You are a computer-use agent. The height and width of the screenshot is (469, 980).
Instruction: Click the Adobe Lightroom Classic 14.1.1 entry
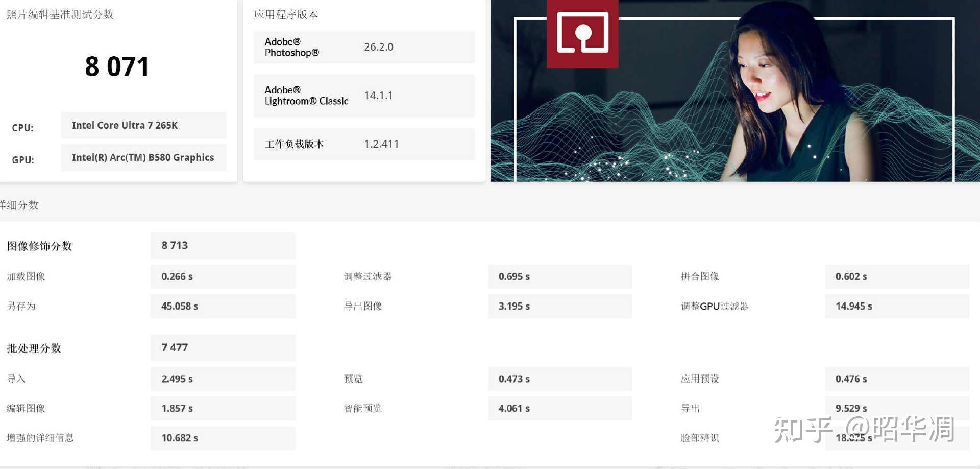point(364,96)
